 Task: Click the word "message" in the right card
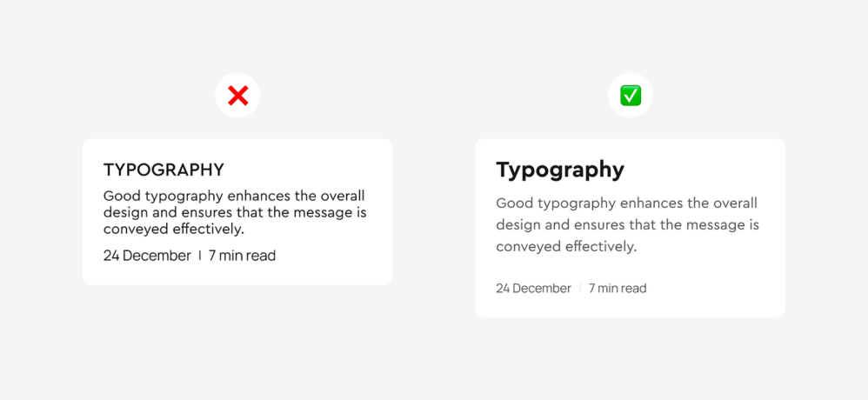[717, 225]
